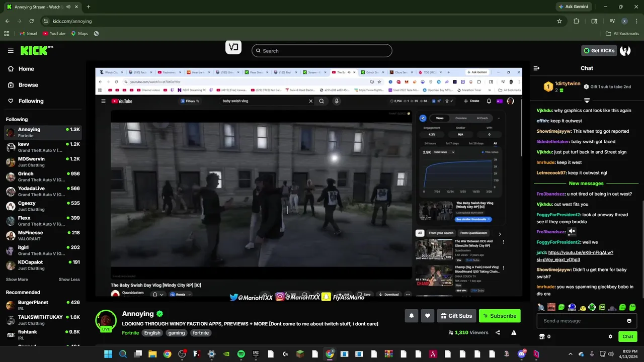Click the Get KICKs button
The width and height of the screenshot is (644, 362).
tap(599, 51)
